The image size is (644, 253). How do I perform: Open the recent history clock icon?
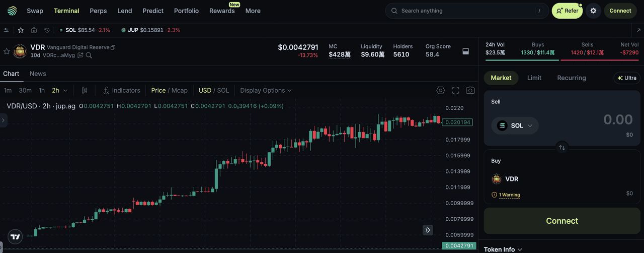pos(47,30)
